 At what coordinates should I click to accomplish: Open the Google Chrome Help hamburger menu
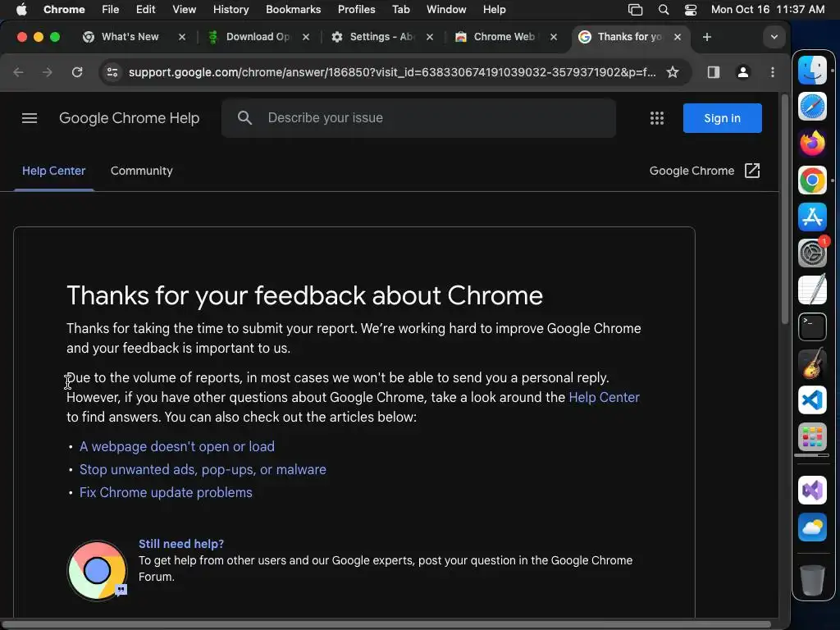(30, 118)
